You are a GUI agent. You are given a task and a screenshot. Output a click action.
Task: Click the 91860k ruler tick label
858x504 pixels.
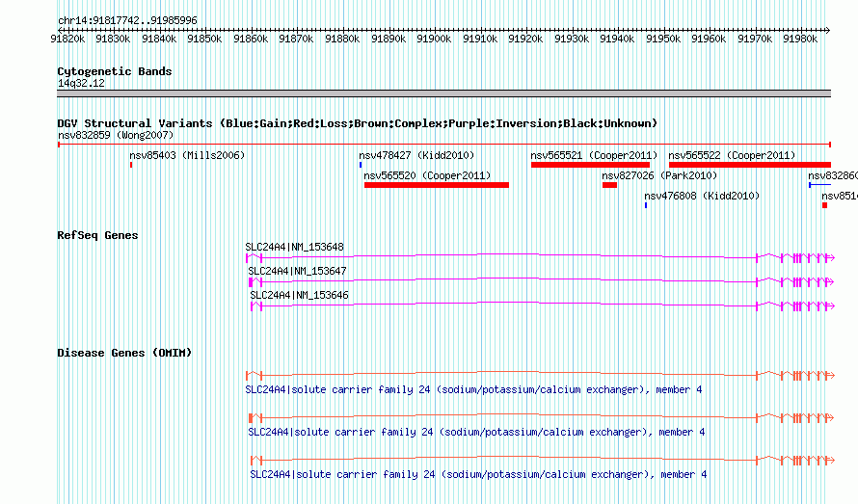click(251, 39)
